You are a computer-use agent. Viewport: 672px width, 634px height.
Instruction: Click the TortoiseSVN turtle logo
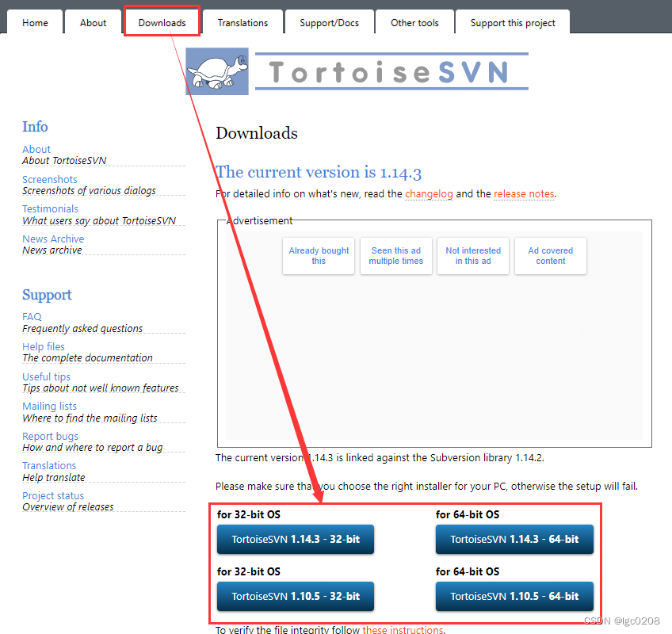tap(217, 71)
